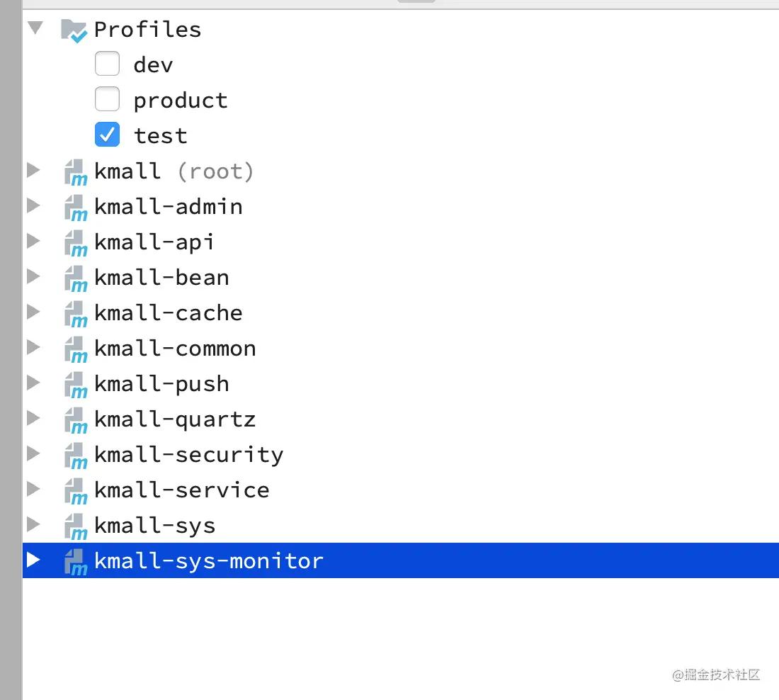Expand the kmall-security module node
Viewport: 779px width, 700px height.
(x=33, y=453)
